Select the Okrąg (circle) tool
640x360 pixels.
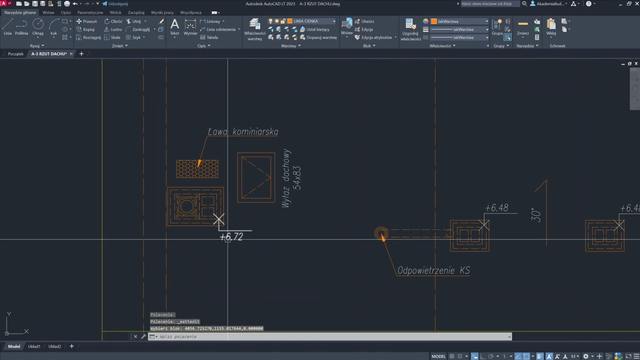(38, 27)
